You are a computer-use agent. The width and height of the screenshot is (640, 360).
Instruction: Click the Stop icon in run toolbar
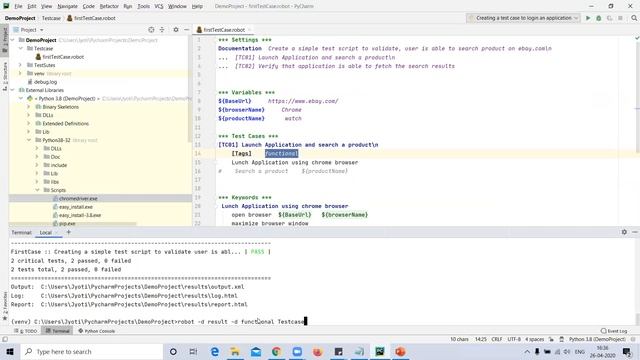coord(620,18)
